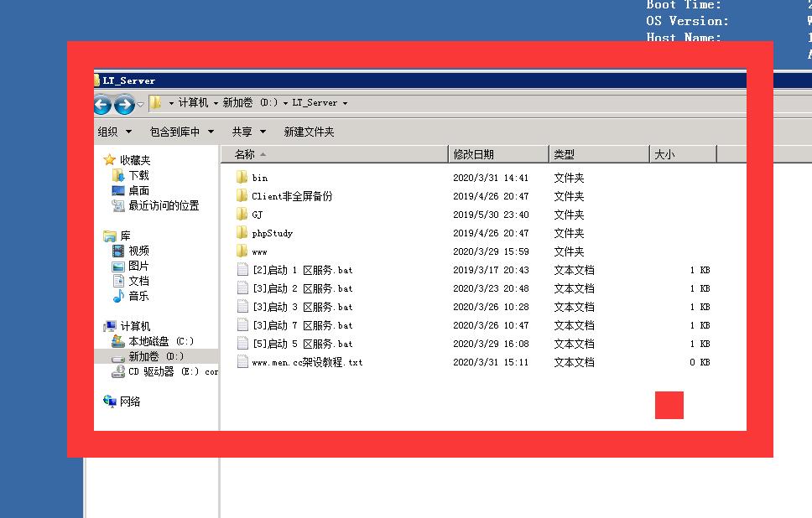Open the 共享 dropdown menu
The image size is (812, 518).
coord(248,132)
